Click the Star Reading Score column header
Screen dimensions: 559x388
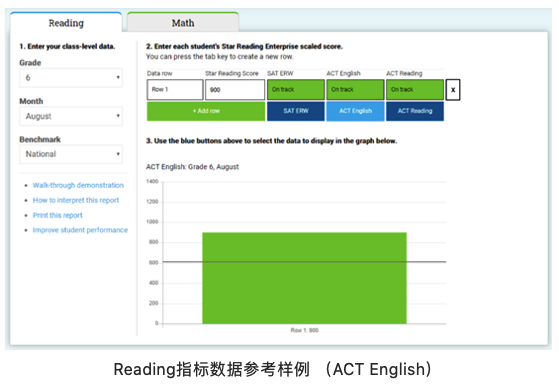click(232, 73)
